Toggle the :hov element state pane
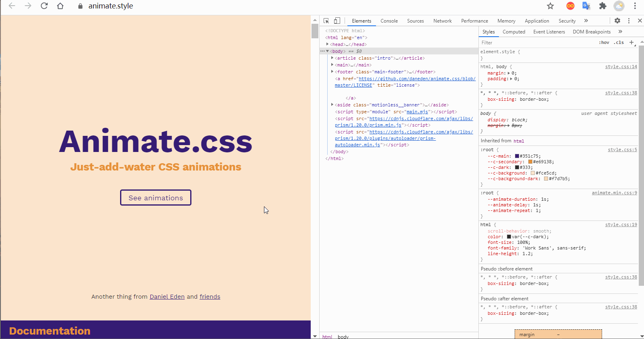Image resolution: width=644 pixels, height=339 pixels. 604,42
